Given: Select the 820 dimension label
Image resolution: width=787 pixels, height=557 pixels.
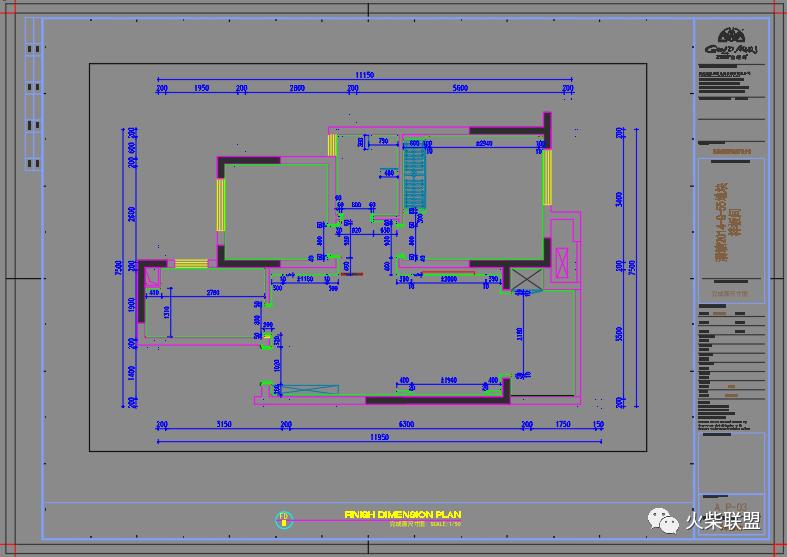Looking at the screenshot, I should tap(356, 230).
